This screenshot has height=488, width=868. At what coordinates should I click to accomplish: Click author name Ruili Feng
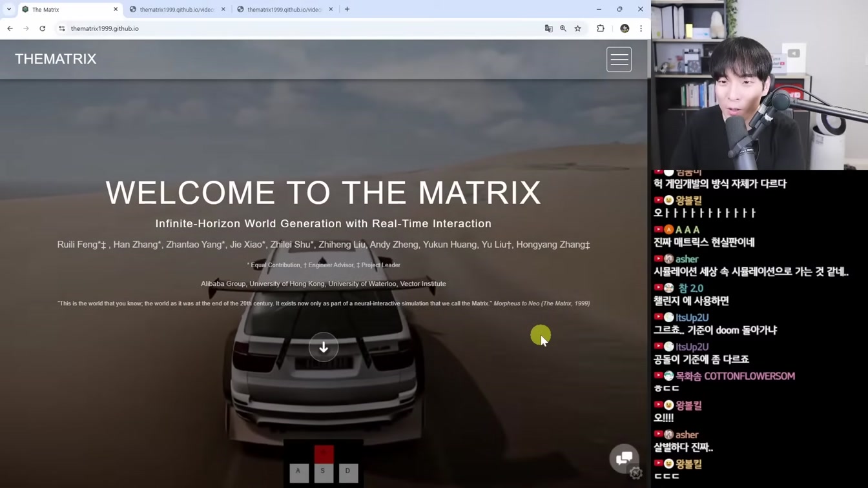click(81, 245)
